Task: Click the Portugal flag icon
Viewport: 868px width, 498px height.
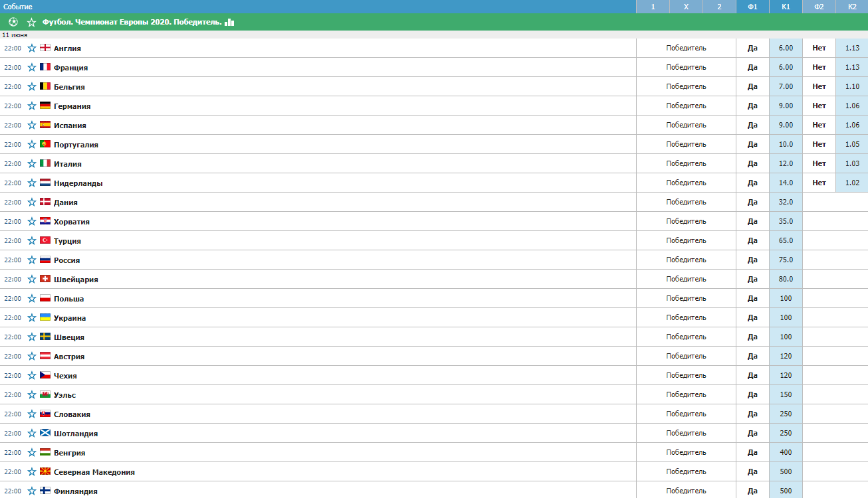Action: click(x=45, y=144)
